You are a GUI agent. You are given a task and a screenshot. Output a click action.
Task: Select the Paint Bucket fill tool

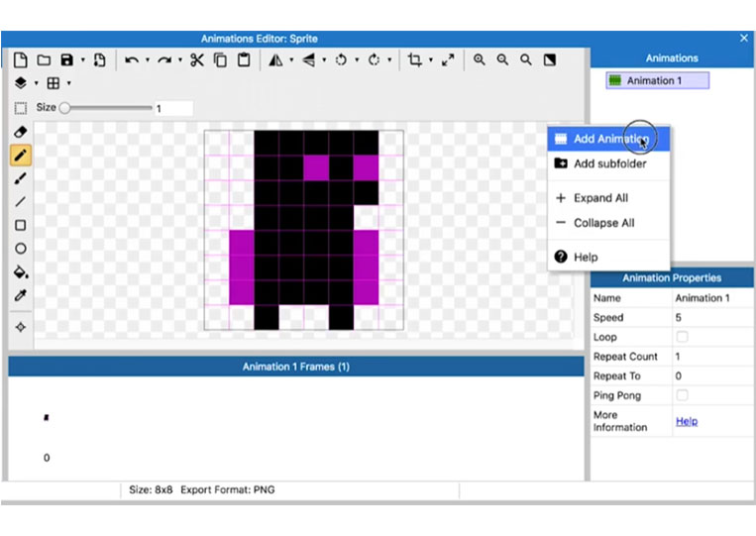[x=21, y=271]
